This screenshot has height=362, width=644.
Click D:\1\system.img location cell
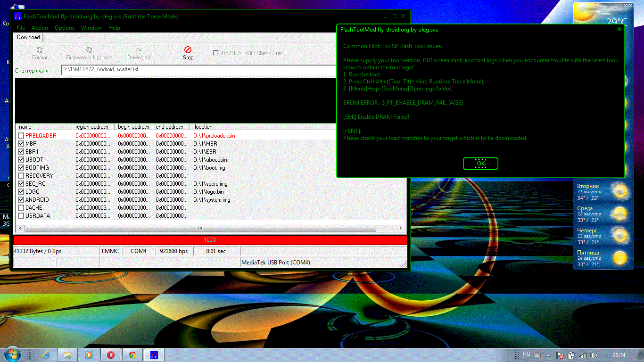(x=213, y=200)
